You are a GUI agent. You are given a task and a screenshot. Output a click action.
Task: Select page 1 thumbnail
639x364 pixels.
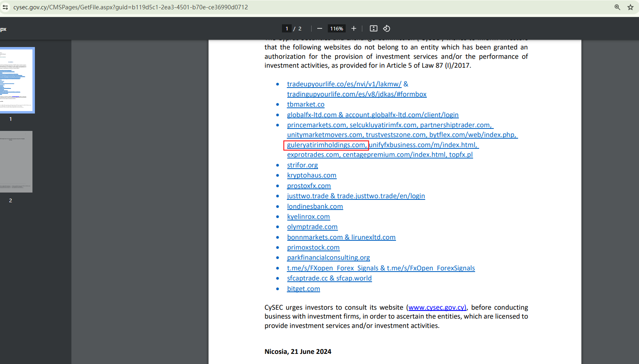click(17, 80)
